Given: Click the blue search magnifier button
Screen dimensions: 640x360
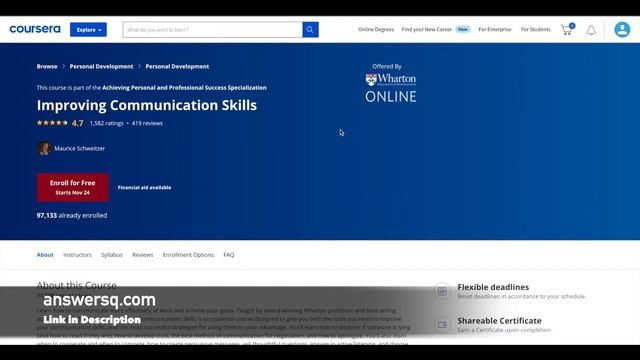Looking at the screenshot, I should point(310,29).
